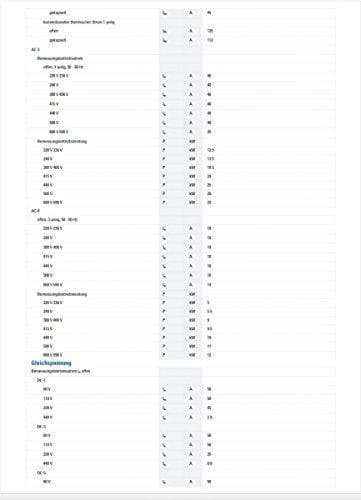
Task: Click Bemessungsbetriebsstrom Ie offen row below Gleichspannung
Action: [61, 371]
